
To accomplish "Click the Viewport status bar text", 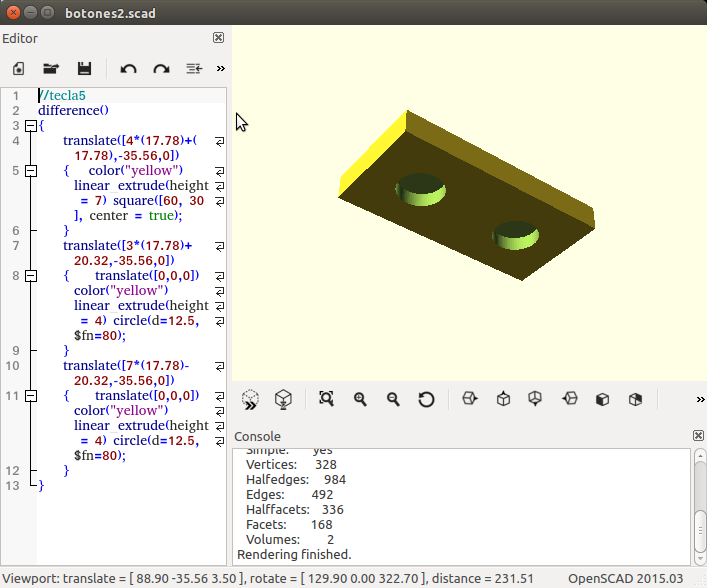I will [268, 579].
